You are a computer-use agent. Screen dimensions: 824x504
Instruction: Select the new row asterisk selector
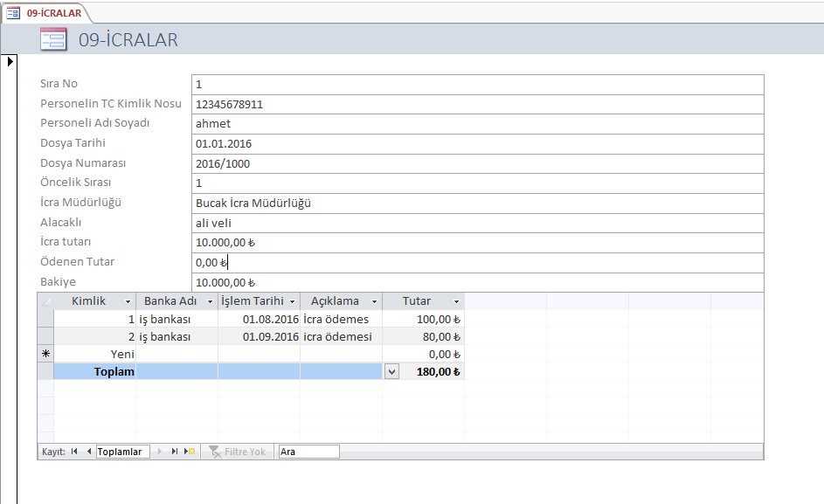click(x=45, y=354)
